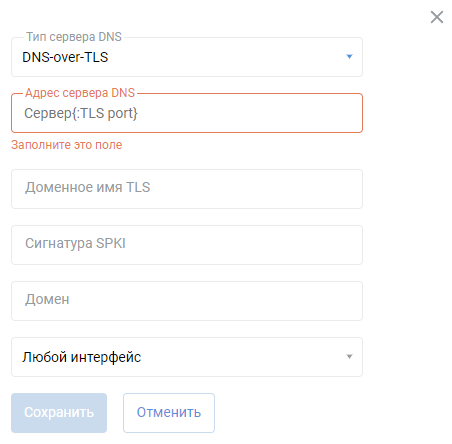Focus the 'Доменное имя TLS' input field
Viewport: 452px width, 444px height.
coord(187,189)
